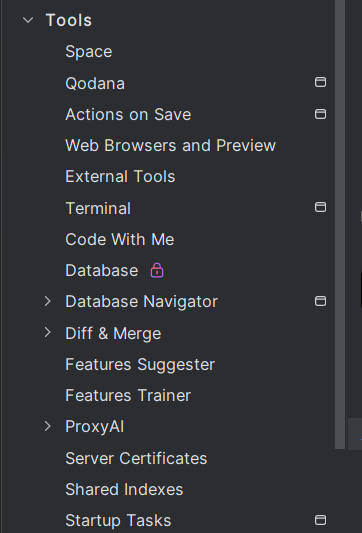Viewport: 362px width, 533px height.
Task: Open the Space settings page
Action: [89, 52]
